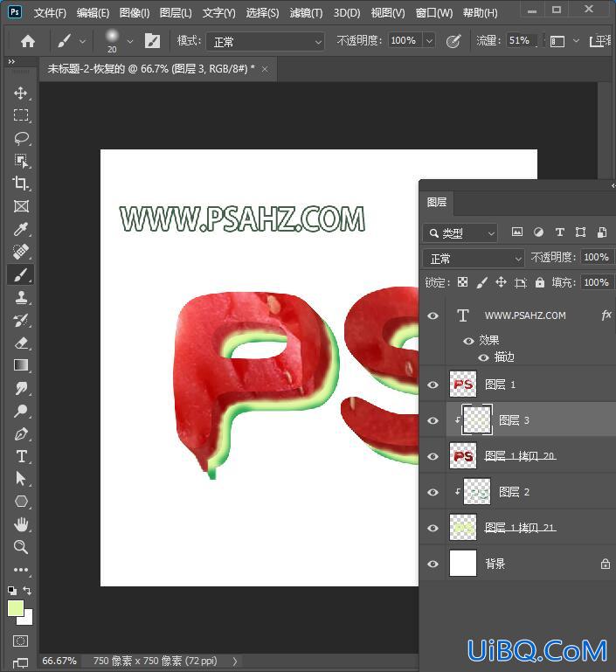Open the layer filter 类型 dropdown
Viewport: 616px width, 672px height.
(x=460, y=232)
